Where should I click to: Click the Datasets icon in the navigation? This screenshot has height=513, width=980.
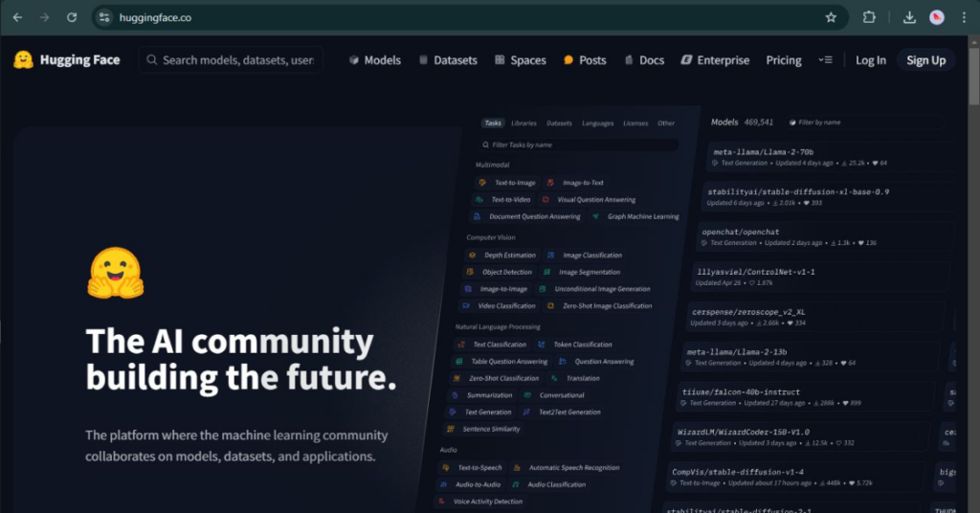423,60
